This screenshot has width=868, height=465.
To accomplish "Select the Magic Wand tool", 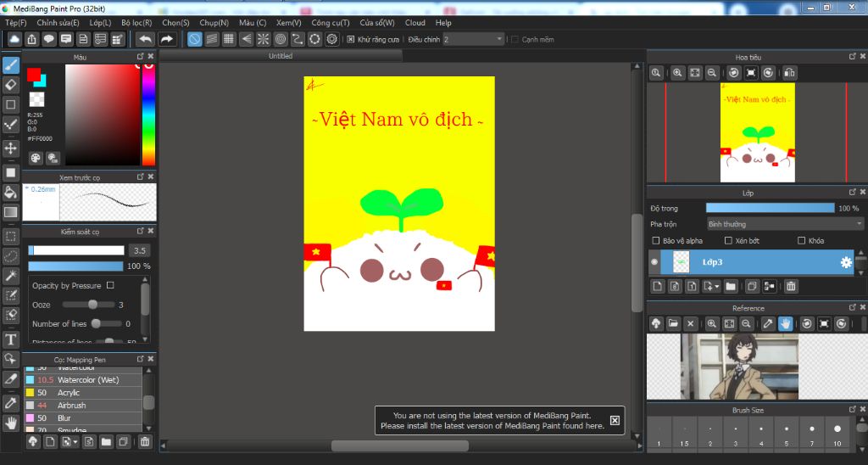I will coord(10,276).
